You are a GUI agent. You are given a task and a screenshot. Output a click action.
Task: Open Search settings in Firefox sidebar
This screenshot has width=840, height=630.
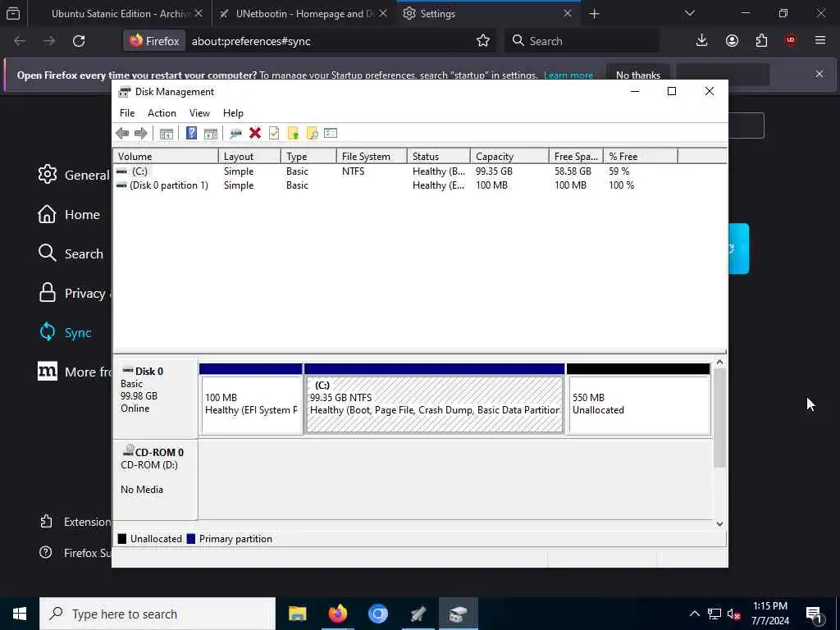pos(71,254)
